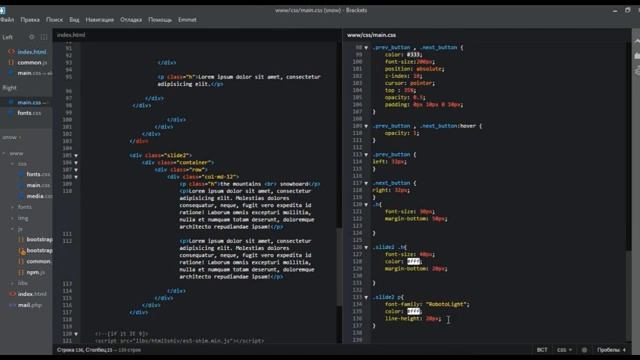The width and height of the screenshot is (640, 360).
Task: Click CSS icon beside media.css in tree
Action: [21, 196]
